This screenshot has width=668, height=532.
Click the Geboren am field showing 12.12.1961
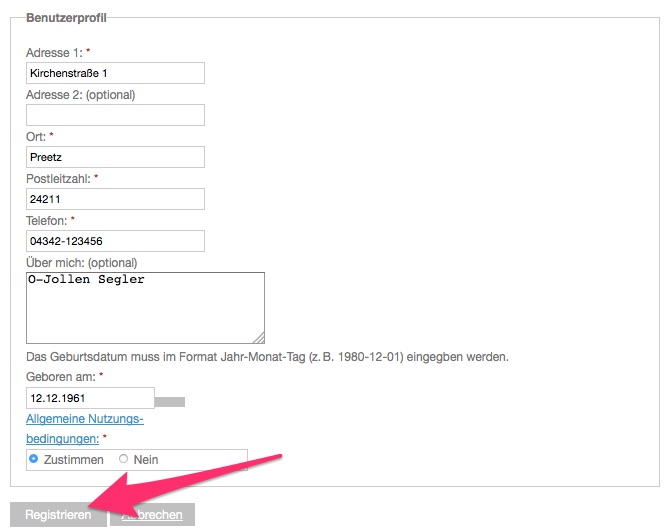coord(90,398)
